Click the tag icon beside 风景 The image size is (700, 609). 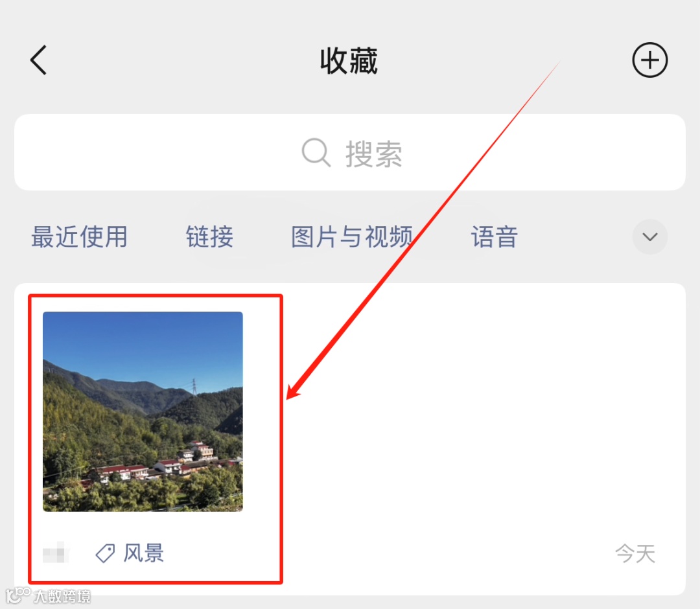tap(106, 553)
